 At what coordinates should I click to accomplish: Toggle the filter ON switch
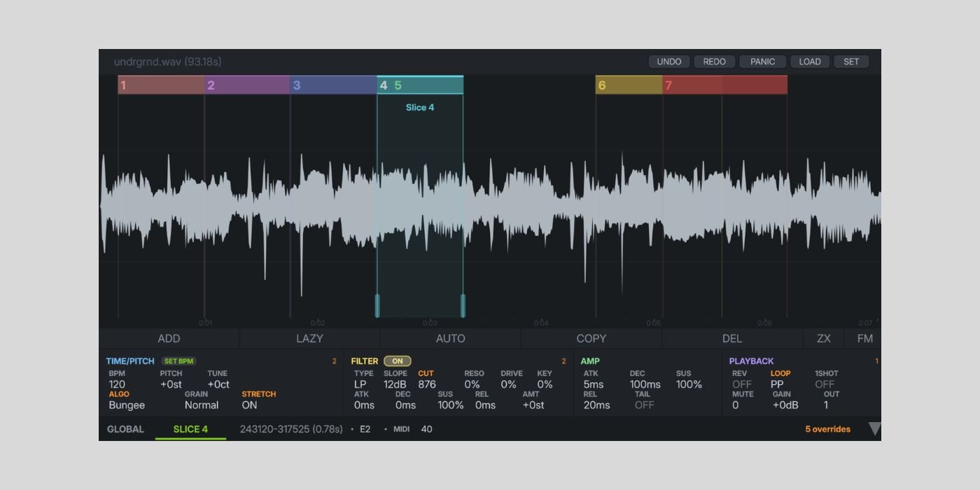[397, 361]
